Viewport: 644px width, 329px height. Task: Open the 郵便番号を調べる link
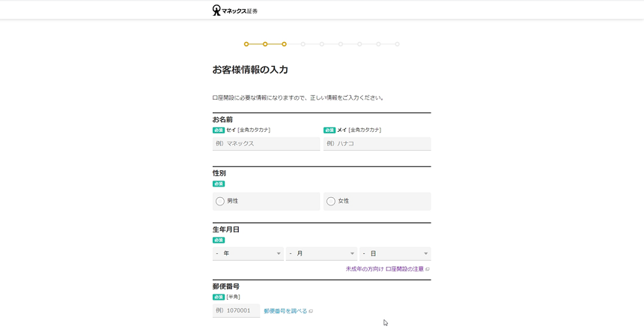(285, 311)
